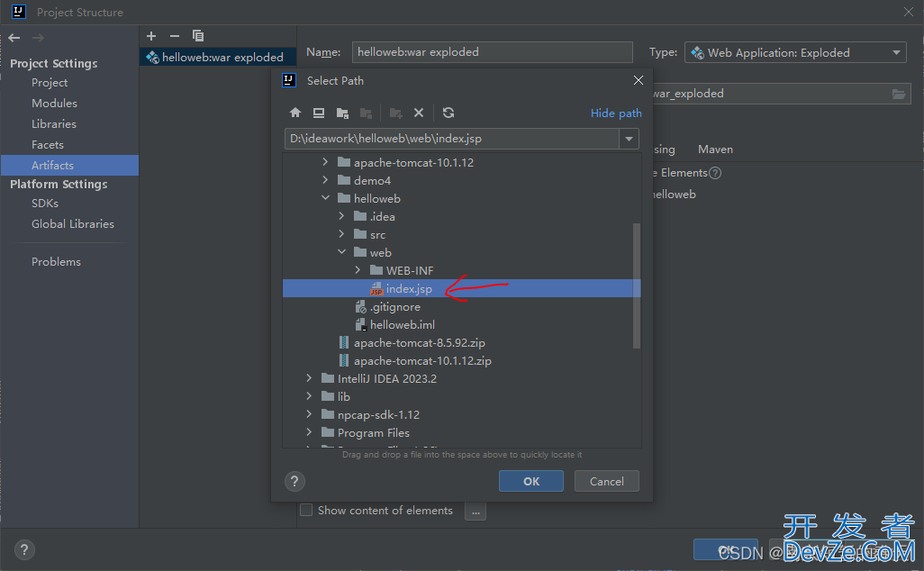Expand WEB-INF folder
The height and width of the screenshot is (571, 924).
358,270
